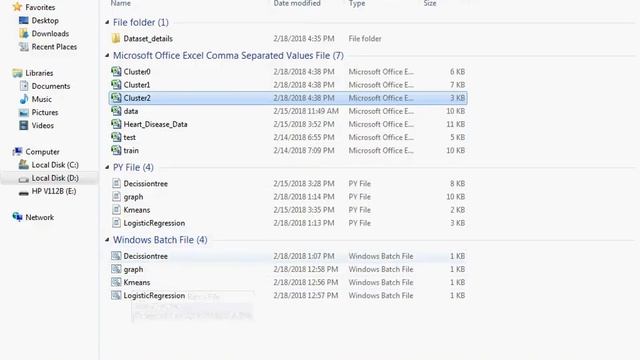This screenshot has width=640, height=360.
Task: Click the 'File folder' type of Dataset_details
Action: coord(365,39)
